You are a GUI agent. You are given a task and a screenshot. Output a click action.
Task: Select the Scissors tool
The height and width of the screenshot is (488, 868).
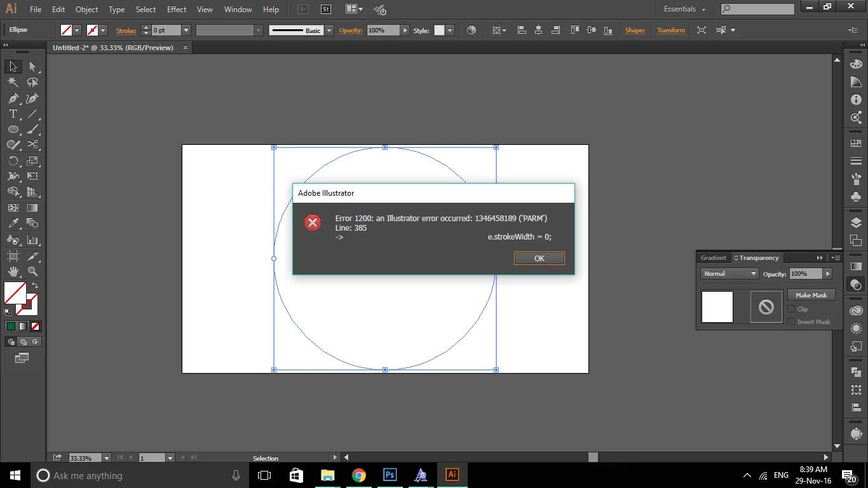32,145
